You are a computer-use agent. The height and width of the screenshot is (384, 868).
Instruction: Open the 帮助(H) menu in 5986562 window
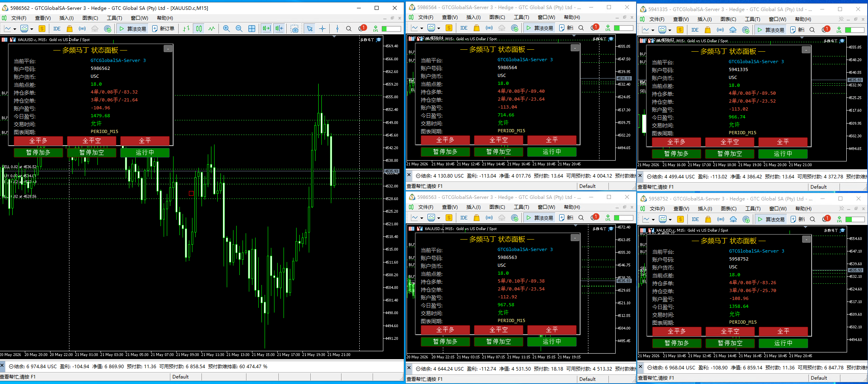[165, 18]
